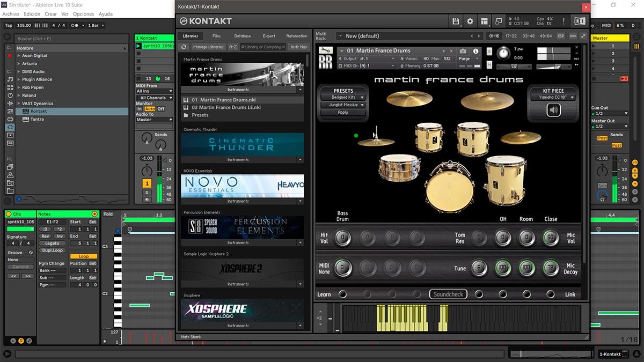The image size is (644, 362).
Task: Click the clip launch play icon for synth10
Action: [x=138, y=46]
